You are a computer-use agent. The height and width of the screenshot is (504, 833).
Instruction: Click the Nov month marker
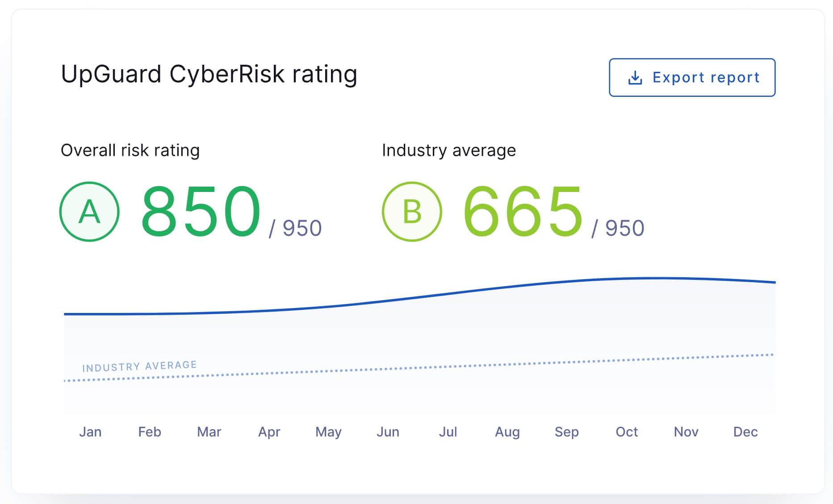click(686, 432)
